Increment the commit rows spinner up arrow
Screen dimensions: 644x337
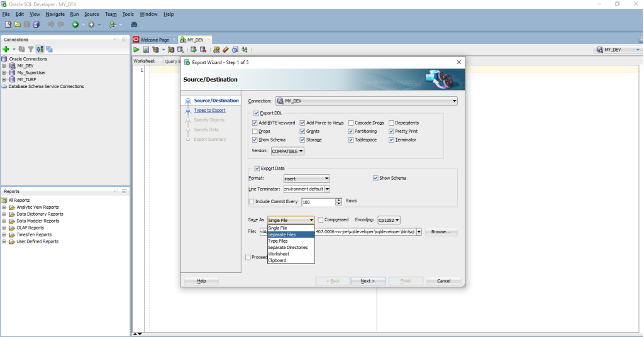pyautogui.click(x=338, y=200)
